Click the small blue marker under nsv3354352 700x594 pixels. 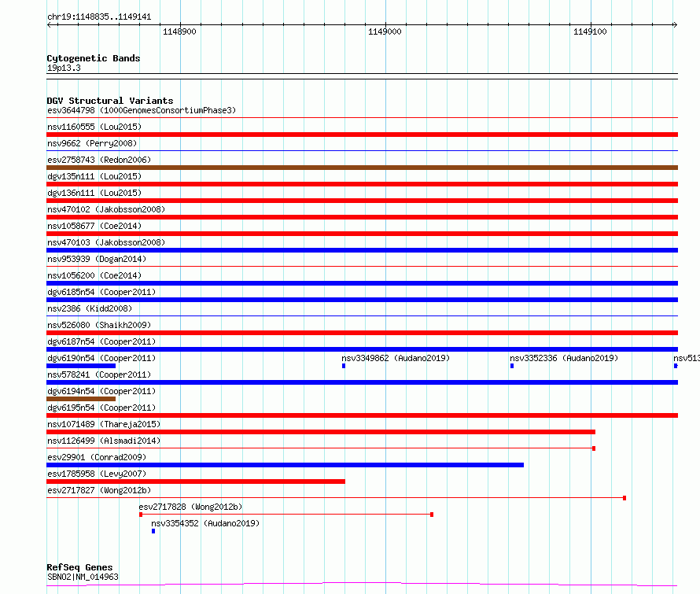tap(153, 531)
